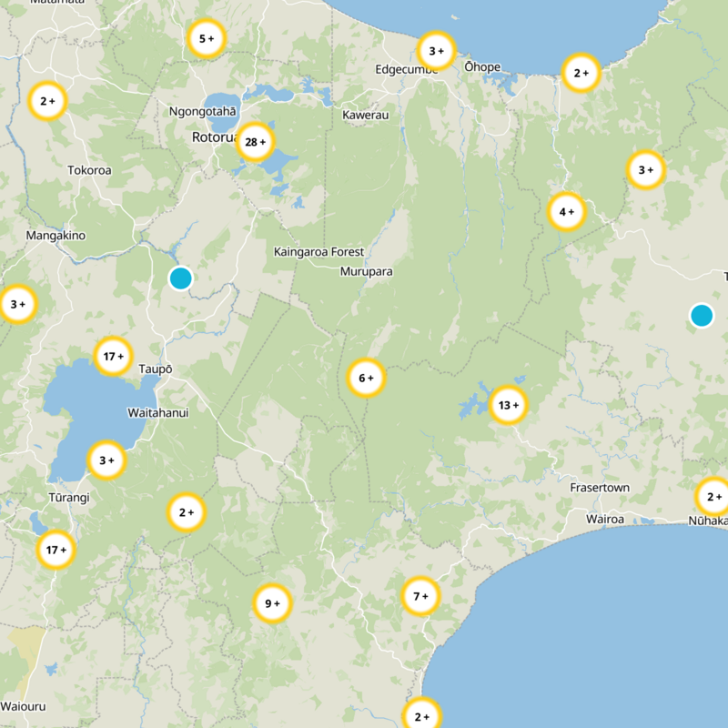728x728 pixels.
Task: Click the Waiouru label
Action: click(24, 707)
